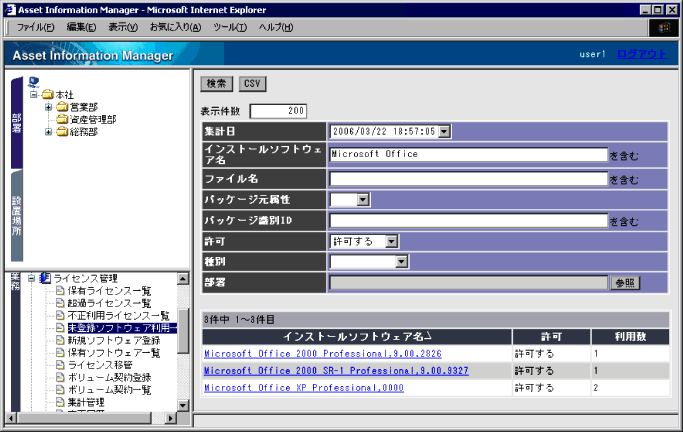Viewport: 683px width, 432px height.
Task: Click menu tree scroll left arrow
Action: coord(11,418)
